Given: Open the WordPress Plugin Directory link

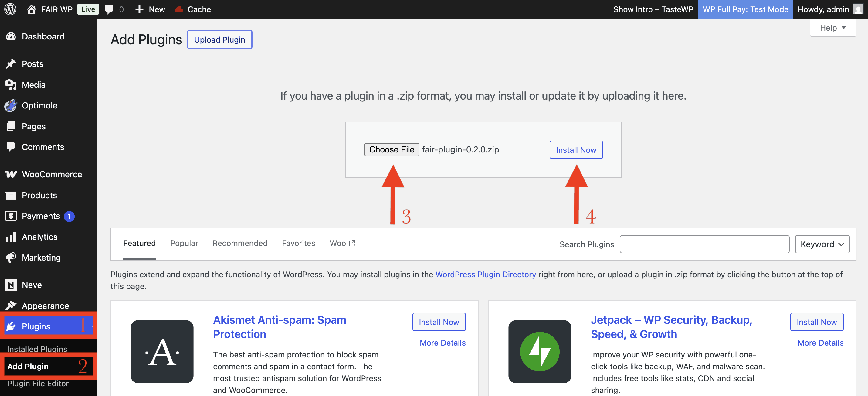Looking at the screenshot, I should pyautogui.click(x=486, y=274).
